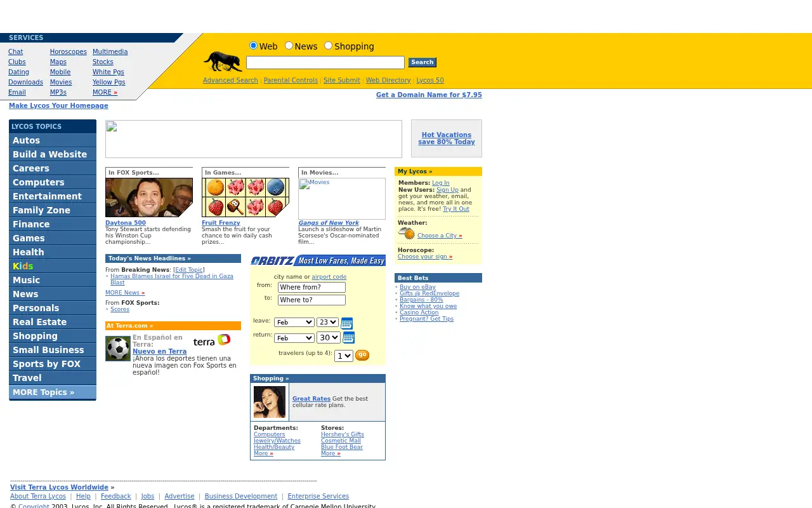This screenshot has width=812, height=508.
Task: Open the leave month dropdown
Action: coord(294,323)
